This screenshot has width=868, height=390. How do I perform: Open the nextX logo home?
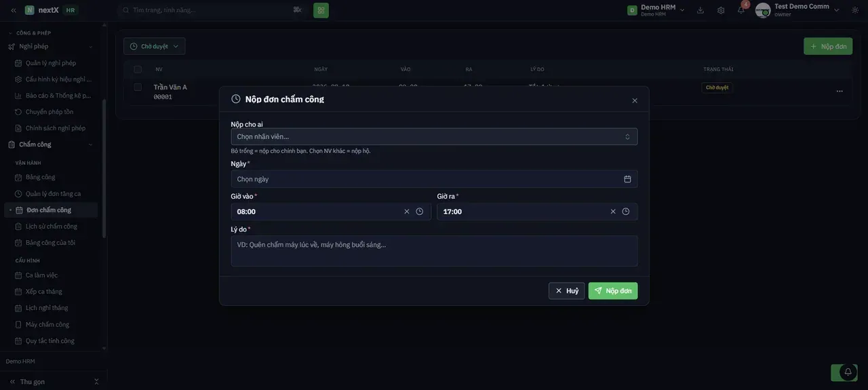[x=42, y=10]
